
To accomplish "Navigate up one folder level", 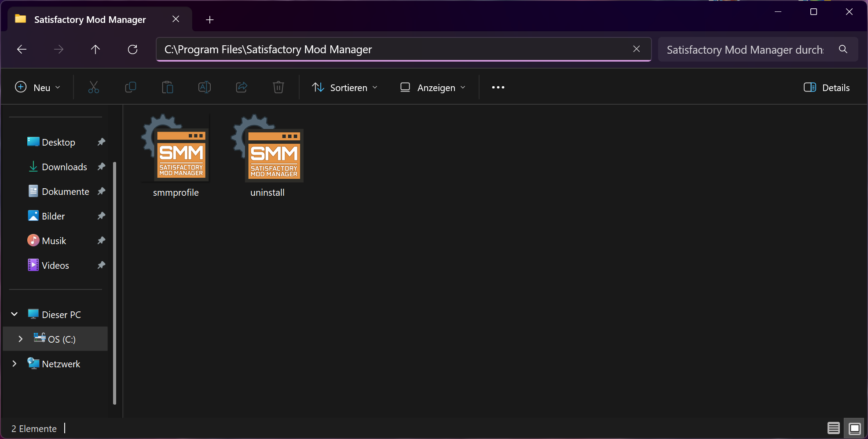I will [x=95, y=49].
